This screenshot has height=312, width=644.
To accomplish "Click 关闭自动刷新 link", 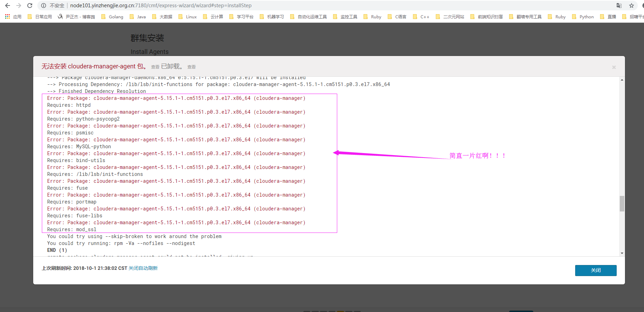I will [x=143, y=268].
